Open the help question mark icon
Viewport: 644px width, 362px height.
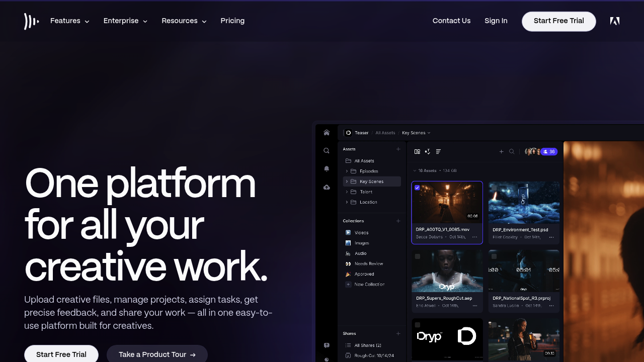point(327,345)
